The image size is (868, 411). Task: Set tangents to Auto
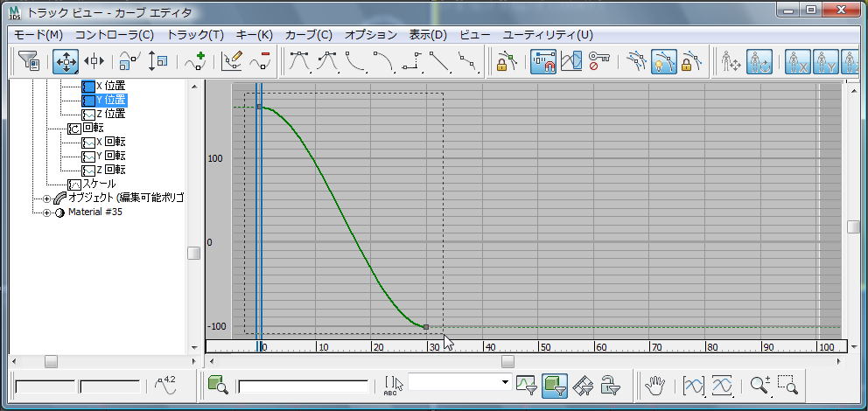299,61
